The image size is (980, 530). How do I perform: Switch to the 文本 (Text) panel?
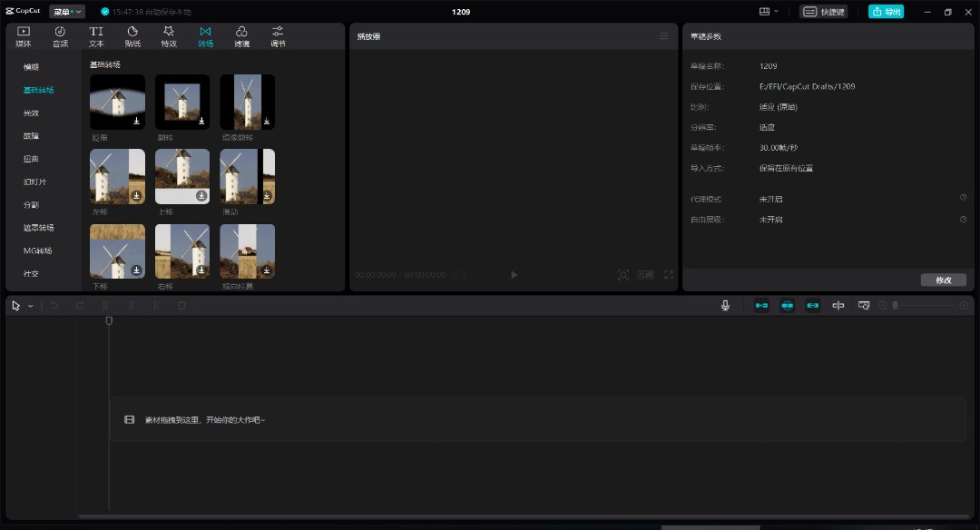pos(96,36)
